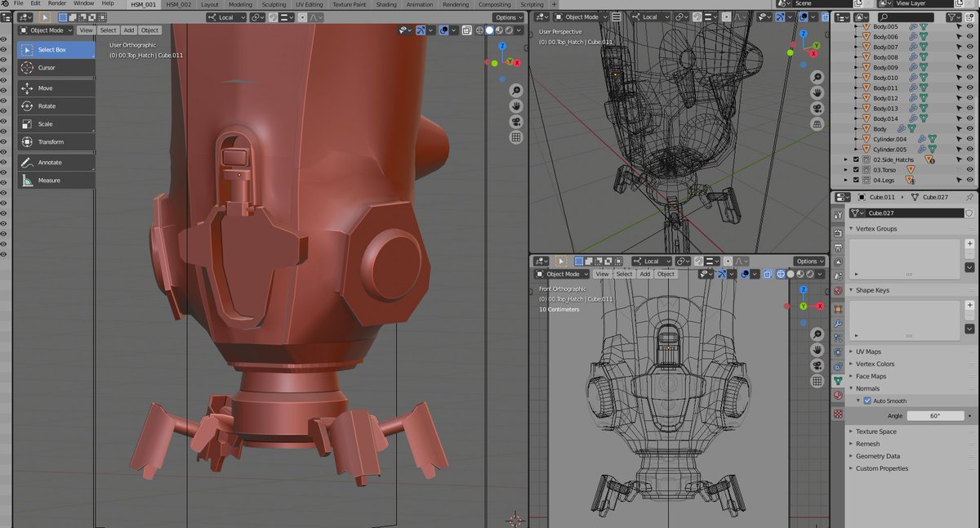Select Body.012 in the outliner
Viewport: 980px width, 528px height.
click(886, 98)
